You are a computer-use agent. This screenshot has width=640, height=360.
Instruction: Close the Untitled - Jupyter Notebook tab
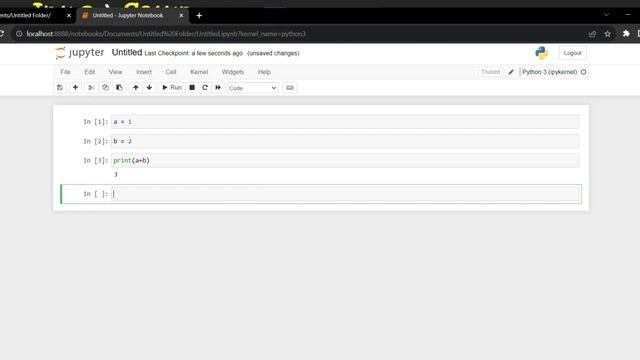[181, 16]
